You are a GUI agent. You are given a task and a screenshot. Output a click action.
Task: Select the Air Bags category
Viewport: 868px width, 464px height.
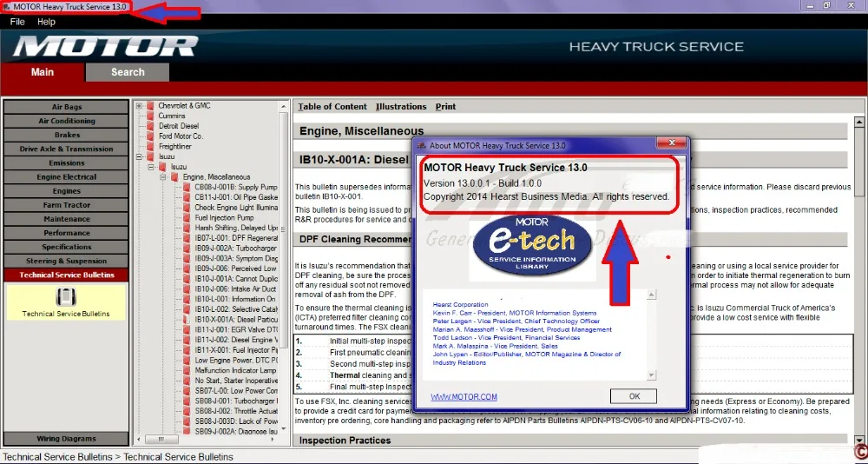point(67,107)
